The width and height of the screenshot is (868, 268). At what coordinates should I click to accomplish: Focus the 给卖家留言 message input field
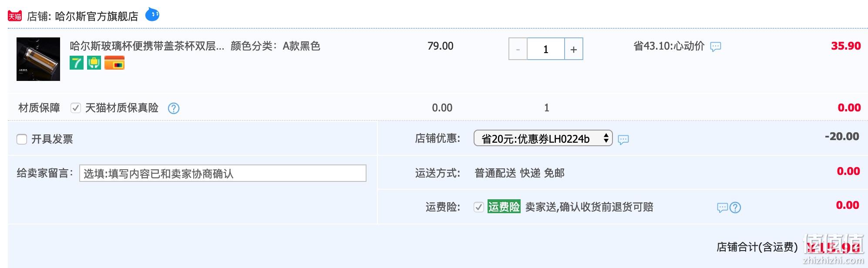(223, 173)
